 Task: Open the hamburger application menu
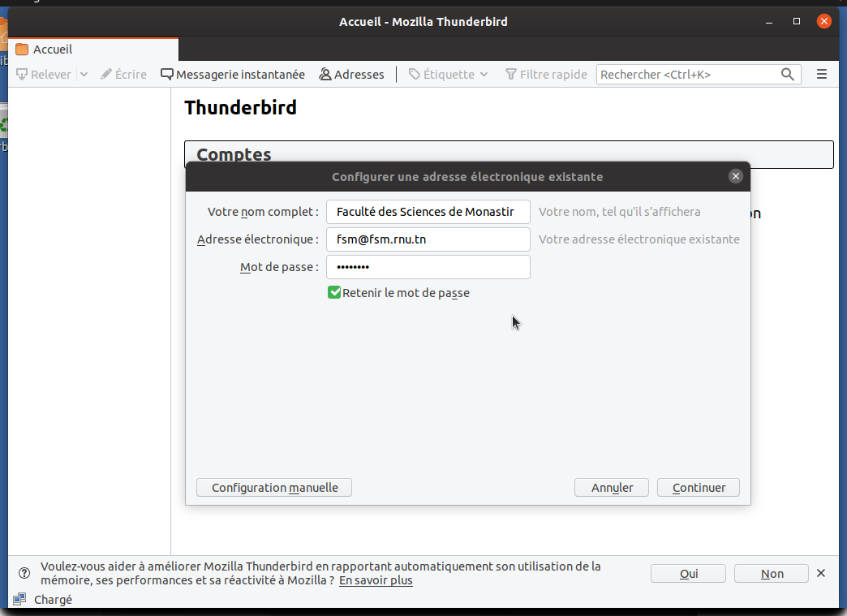[x=822, y=74]
